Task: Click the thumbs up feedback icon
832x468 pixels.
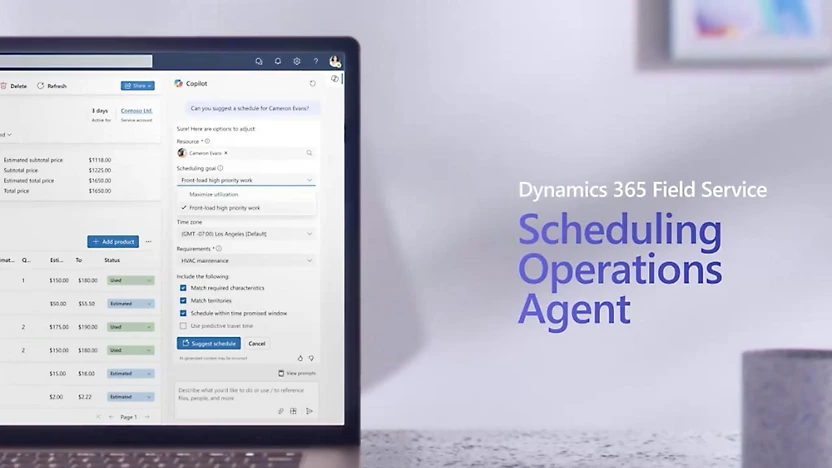Action: 300,357
